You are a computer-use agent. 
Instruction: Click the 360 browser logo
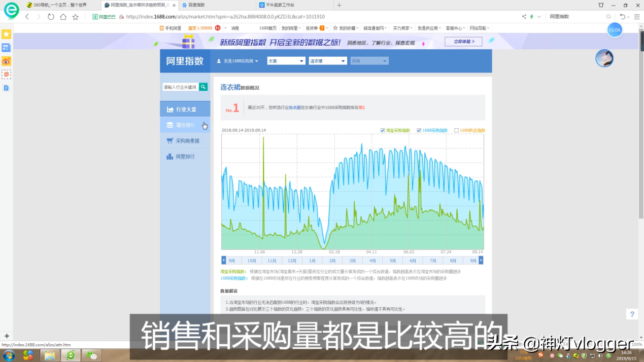point(11,10)
